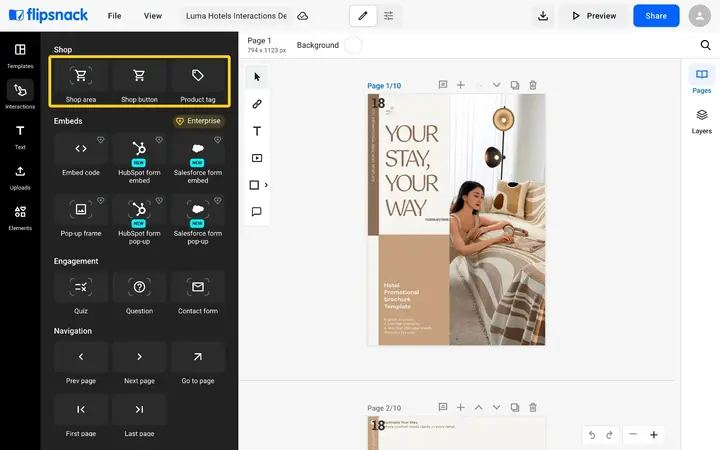Open the Interactions sidebar panel
The height and width of the screenshot is (450, 720).
tap(20, 96)
